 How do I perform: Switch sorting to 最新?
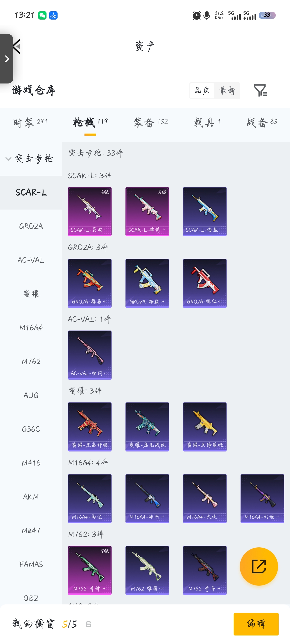click(x=227, y=90)
